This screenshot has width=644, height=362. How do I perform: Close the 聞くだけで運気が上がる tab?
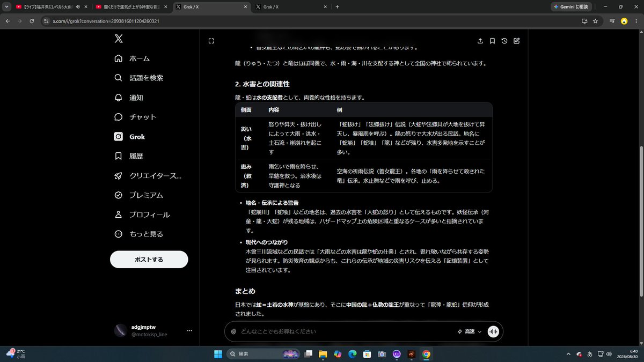click(x=165, y=7)
